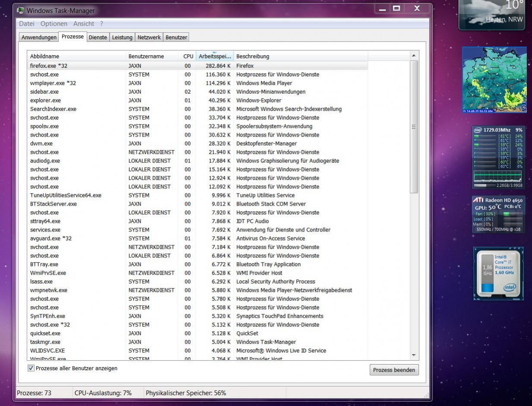
Task: Select the TuneUpUtilitiesService64.exe process
Action: click(x=197, y=195)
